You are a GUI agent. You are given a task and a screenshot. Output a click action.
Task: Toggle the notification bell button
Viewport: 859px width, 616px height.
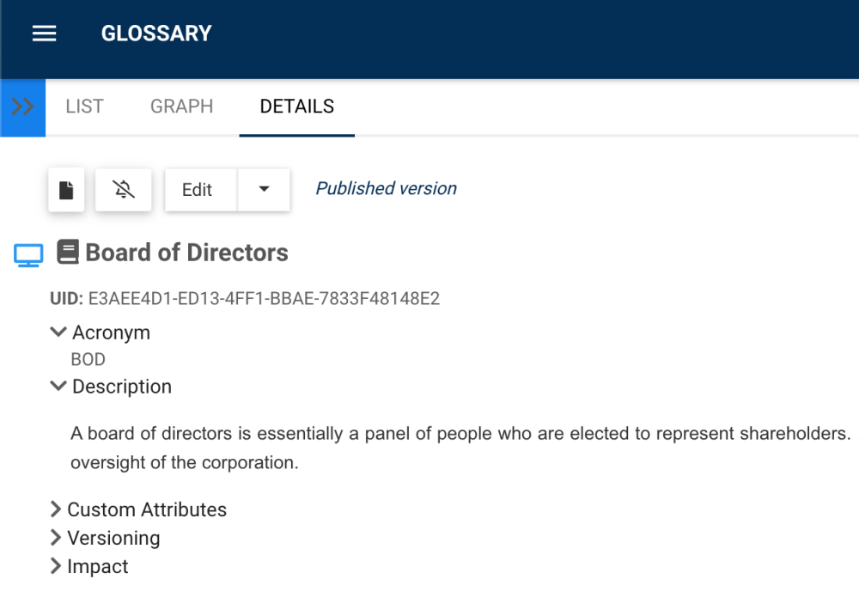[124, 190]
